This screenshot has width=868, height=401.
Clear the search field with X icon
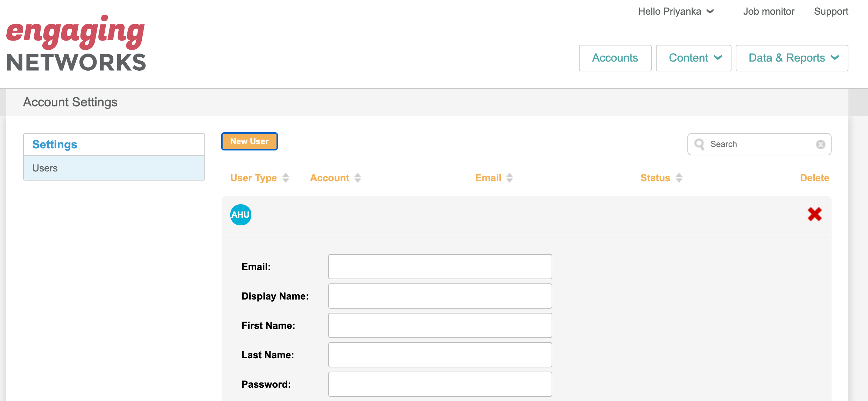[x=820, y=144]
